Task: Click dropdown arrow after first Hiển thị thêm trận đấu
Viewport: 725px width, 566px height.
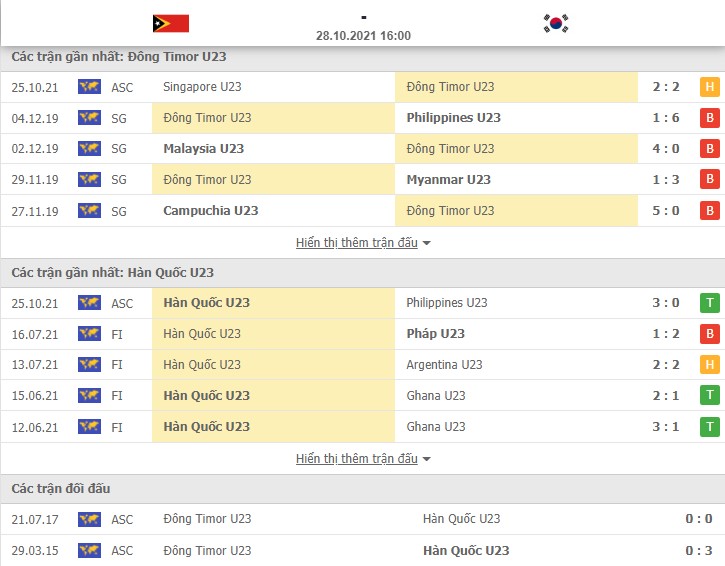Action: tap(426, 243)
